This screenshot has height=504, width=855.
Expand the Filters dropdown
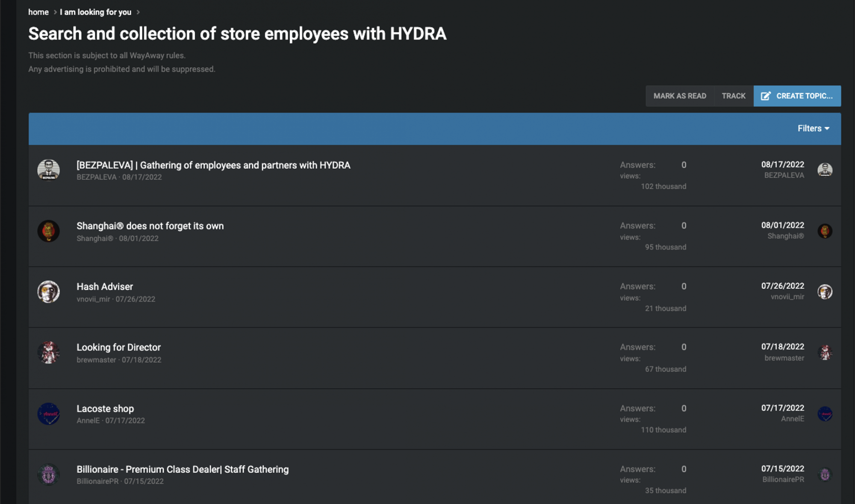point(813,129)
